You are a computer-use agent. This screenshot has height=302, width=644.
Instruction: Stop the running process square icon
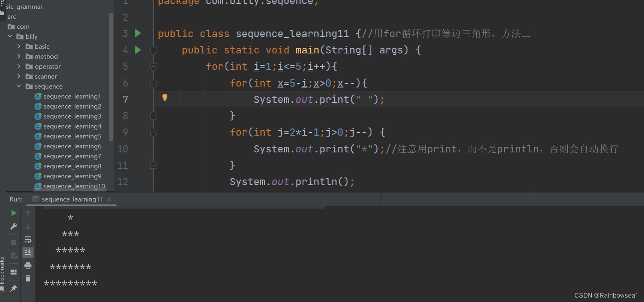pos(14,243)
